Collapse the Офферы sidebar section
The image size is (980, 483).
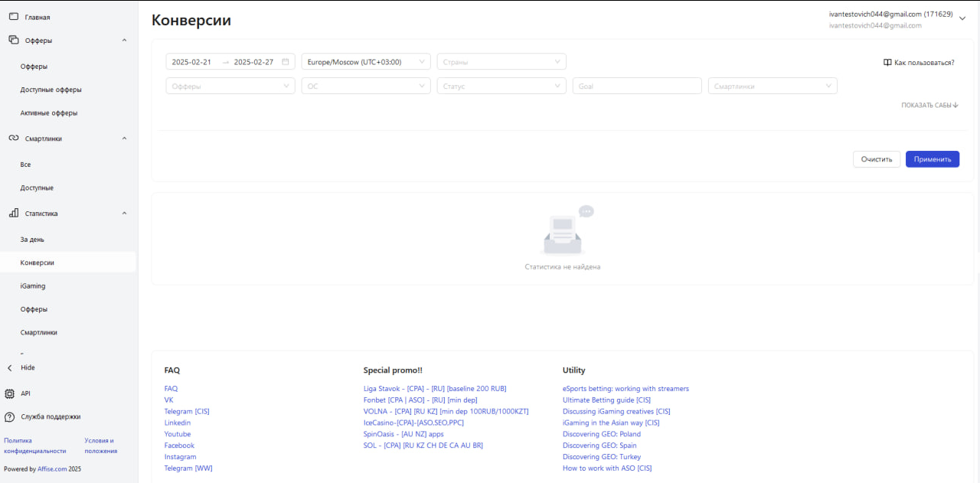(125, 41)
